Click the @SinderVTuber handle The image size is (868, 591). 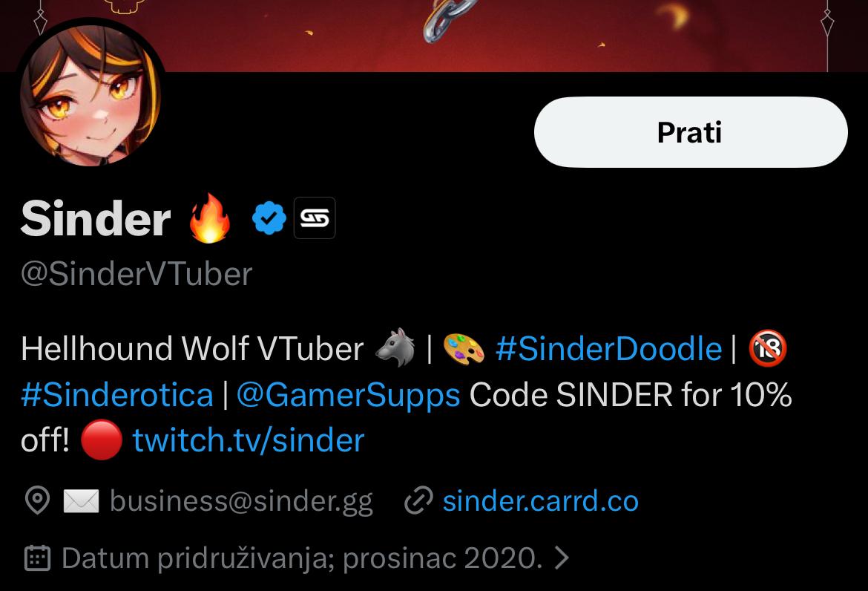click(x=137, y=274)
